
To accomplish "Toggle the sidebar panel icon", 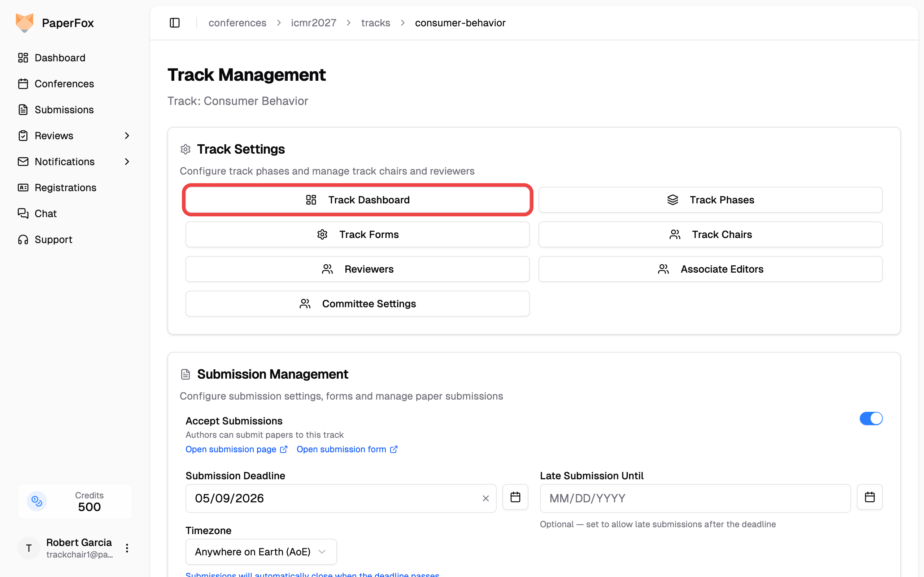I will (x=174, y=23).
